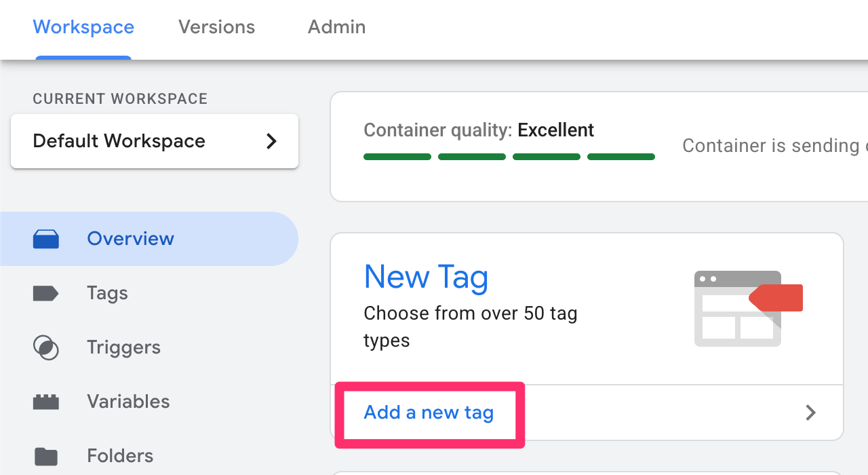Click the Container quality: Excellent text
This screenshot has width=868, height=475.
point(479,130)
